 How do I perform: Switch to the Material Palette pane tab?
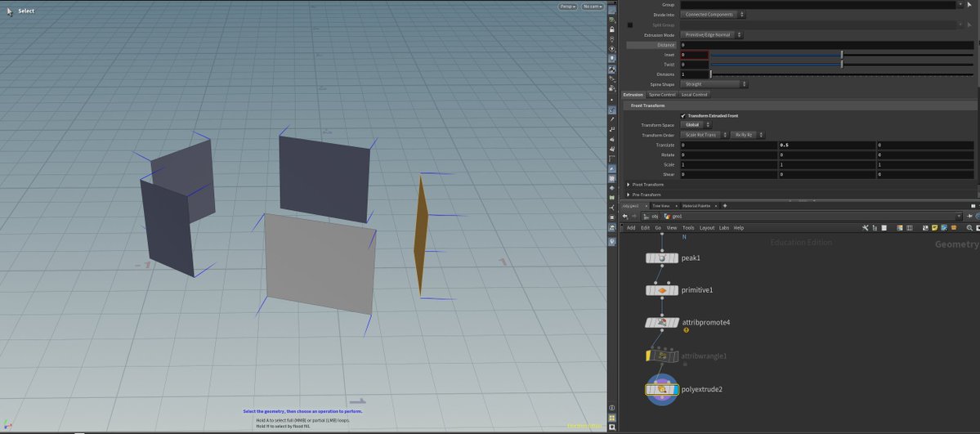[x=695, y=206]
